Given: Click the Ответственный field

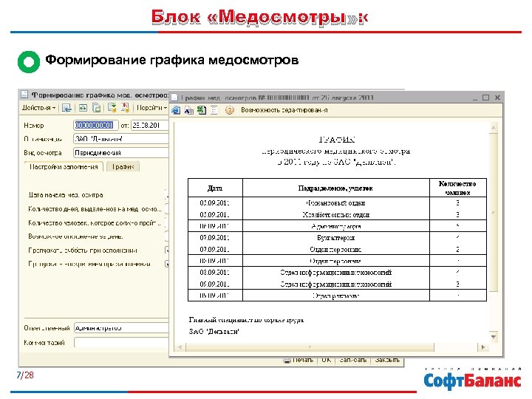Looking at the screenshot, I should [x=121, y=328].
